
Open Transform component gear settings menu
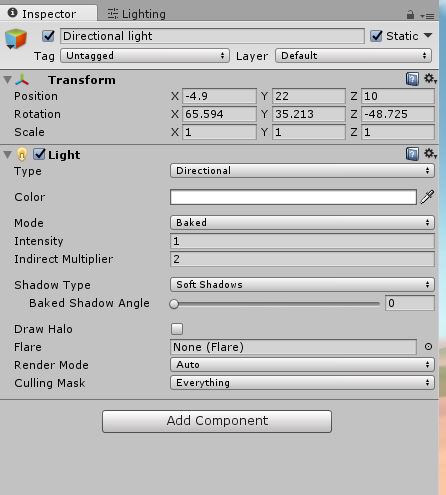tap(430, 79)
